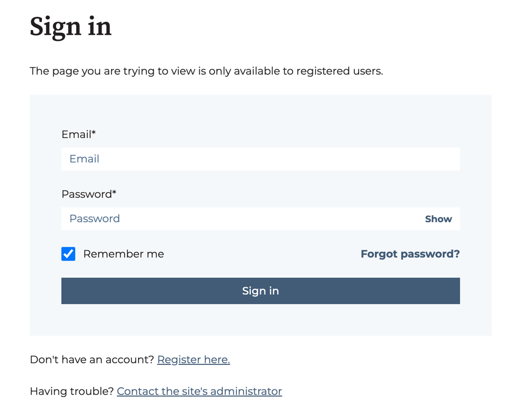Click the Email* field label
Screen dimensions: 530x420
tap(78, 134)
